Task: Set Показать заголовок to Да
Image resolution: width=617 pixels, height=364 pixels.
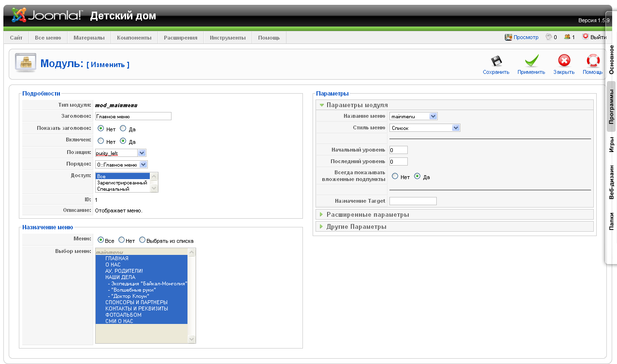Action: (x=123, y=128)
